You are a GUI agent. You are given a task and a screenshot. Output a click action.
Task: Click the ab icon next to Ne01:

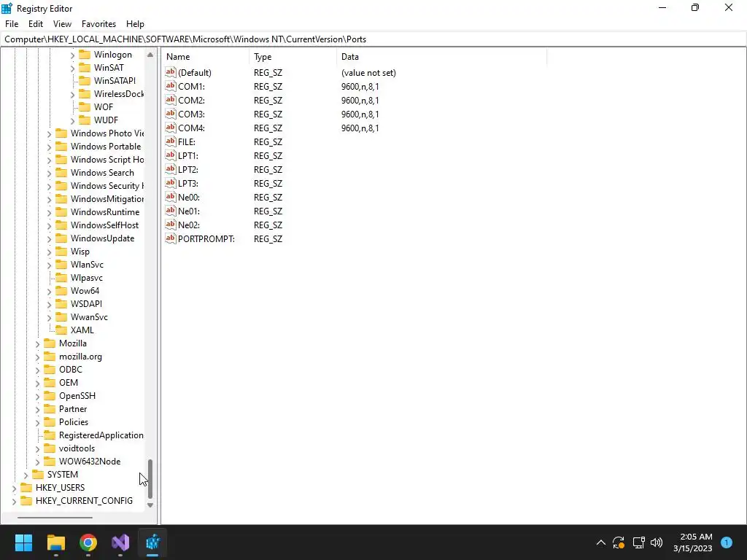(171, 211)
